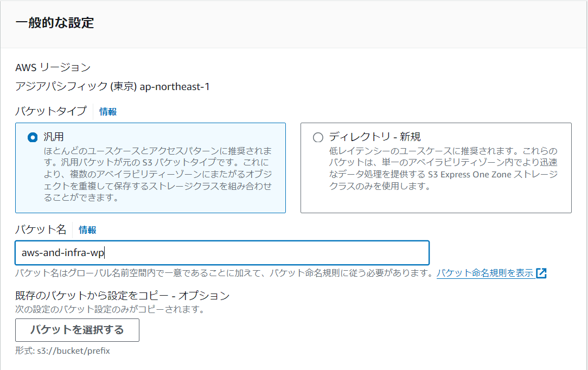Click the 汎用 bucket description text
588x370 pixels.
(158, 174)
